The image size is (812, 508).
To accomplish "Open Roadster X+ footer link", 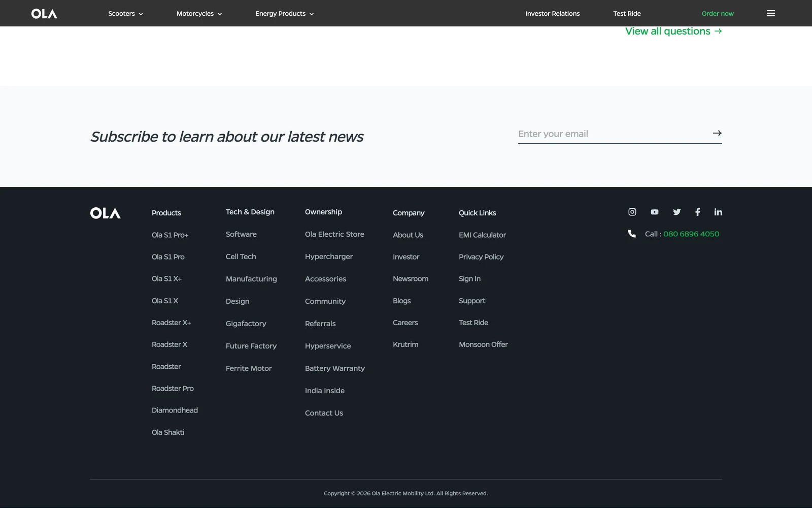I will tap(171, 323).
